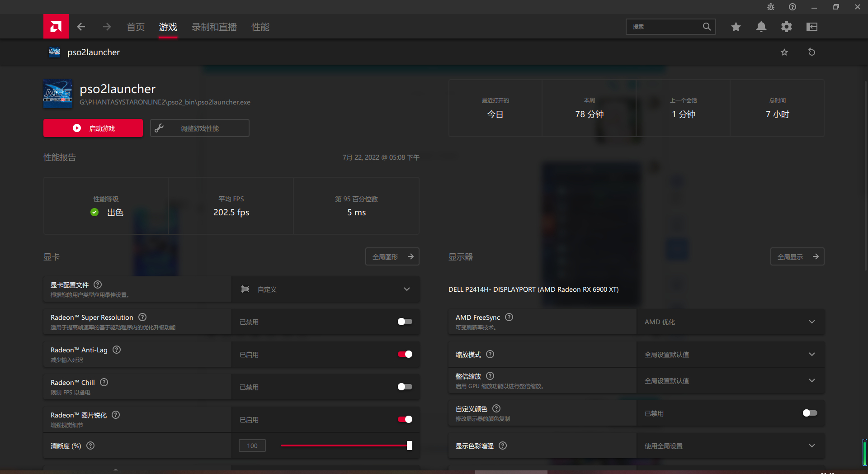Show help for Radeon Super Resolution

[142, 317]
